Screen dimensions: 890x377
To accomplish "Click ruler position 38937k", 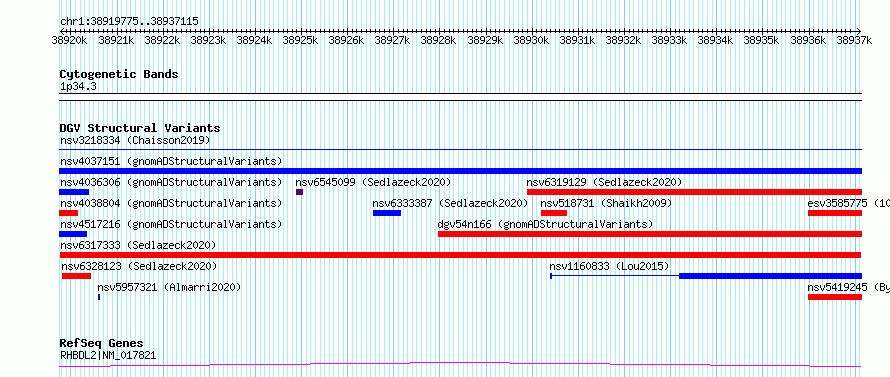I will (855, 40).
